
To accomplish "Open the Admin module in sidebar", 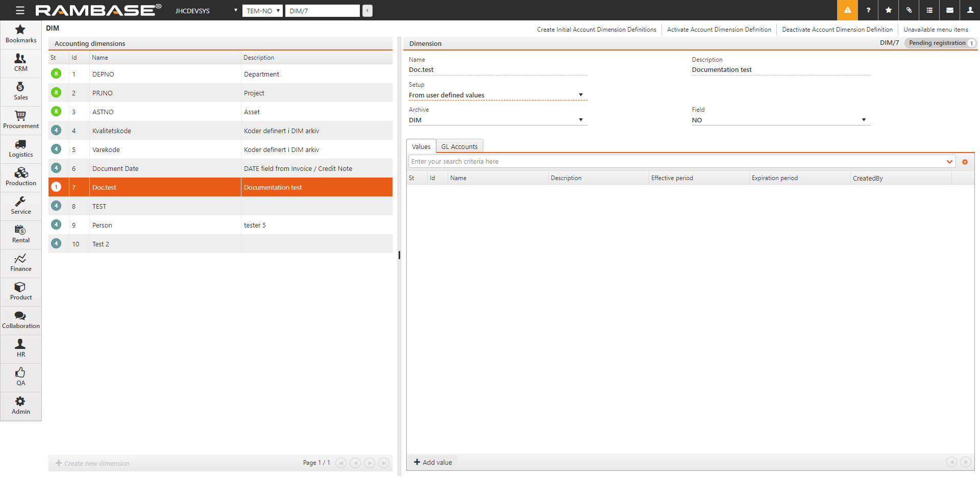I will coord(21,406).
